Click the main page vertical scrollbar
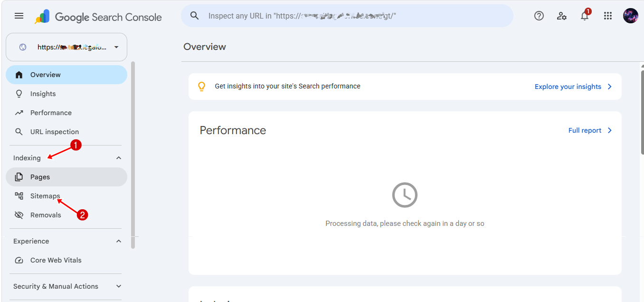The height and width of the screenshot is (302, 644). coord(642,112)
